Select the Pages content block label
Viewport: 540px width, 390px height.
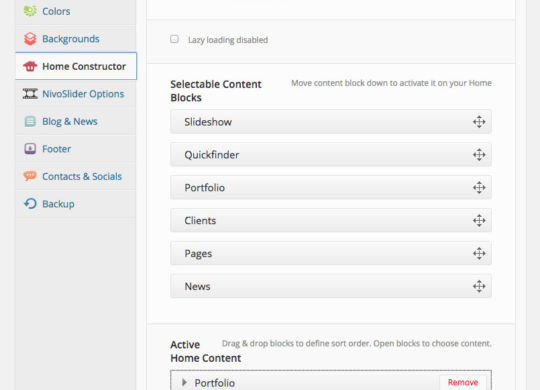pyautogui.click(x=198, y=254)
